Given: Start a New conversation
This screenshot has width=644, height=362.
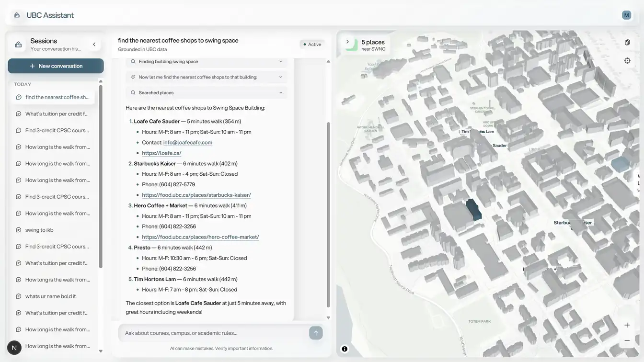Looking at the screenshot, I should [x=56, y=66].
